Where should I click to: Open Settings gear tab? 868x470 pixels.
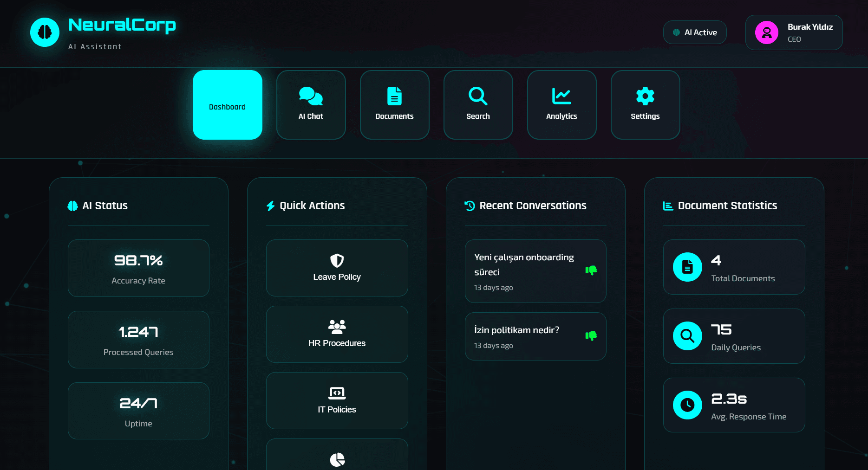click(645, 104)
